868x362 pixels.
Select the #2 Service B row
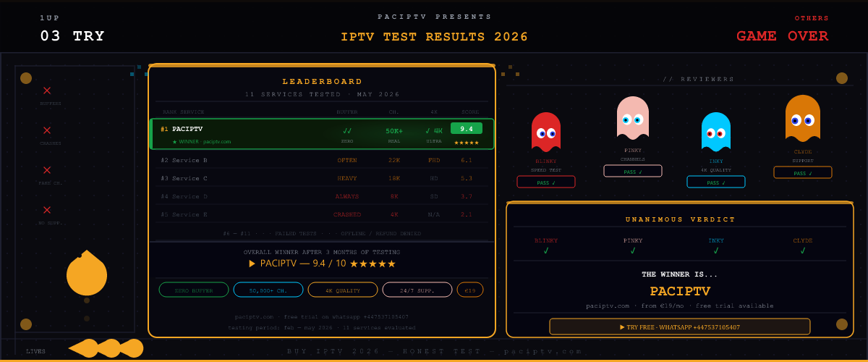pyautogui.click(x=322, y=159)
